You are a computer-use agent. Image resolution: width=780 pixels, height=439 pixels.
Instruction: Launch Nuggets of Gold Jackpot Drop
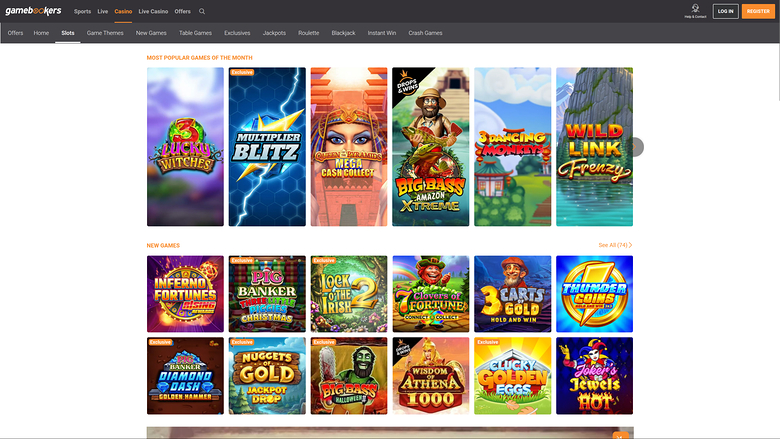click(x=267, y=376)
